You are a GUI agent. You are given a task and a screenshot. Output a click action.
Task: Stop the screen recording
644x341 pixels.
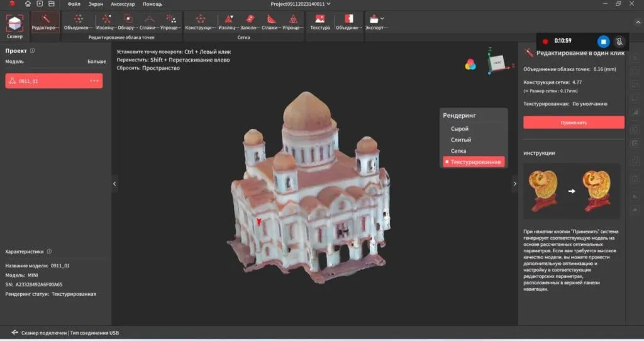point(603,41)
